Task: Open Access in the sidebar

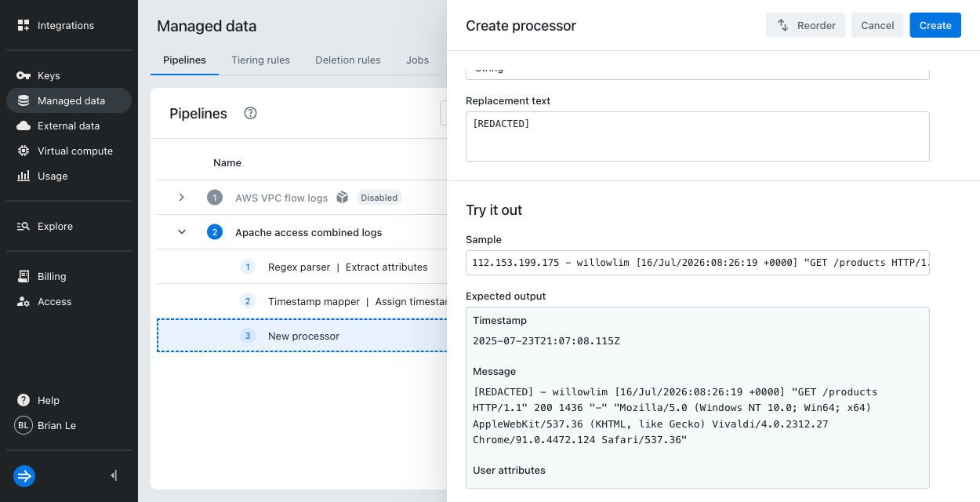Action: (x=69, y=301)
